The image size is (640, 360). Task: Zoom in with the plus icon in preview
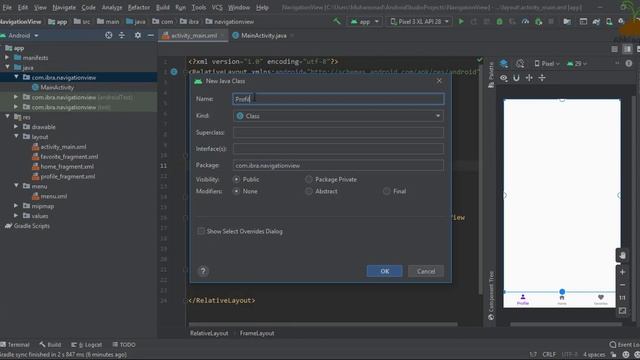(622, 272)
